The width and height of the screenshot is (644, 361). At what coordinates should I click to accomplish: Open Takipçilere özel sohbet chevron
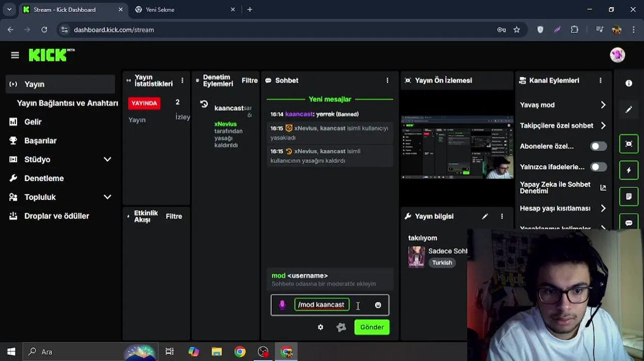point(603,125)
